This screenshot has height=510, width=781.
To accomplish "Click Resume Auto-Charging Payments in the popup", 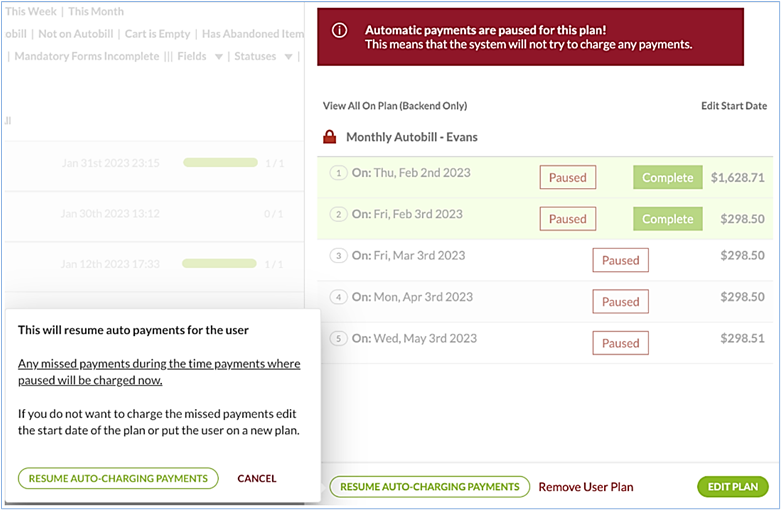I will (117, 478).
